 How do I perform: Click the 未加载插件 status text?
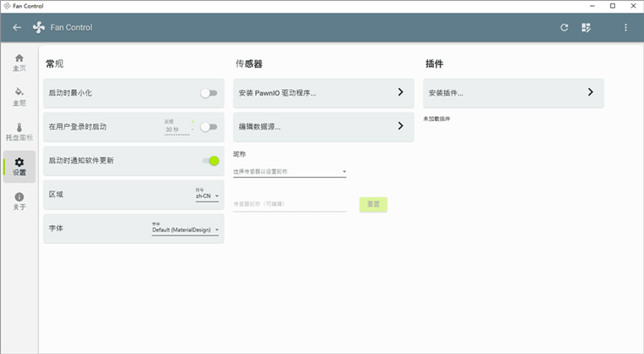(x=436, y=119)
